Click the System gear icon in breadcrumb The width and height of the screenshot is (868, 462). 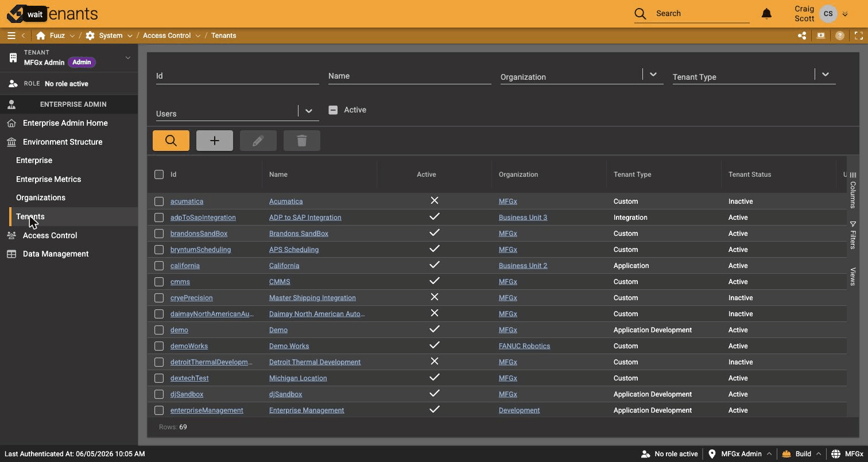pos(90,36)
